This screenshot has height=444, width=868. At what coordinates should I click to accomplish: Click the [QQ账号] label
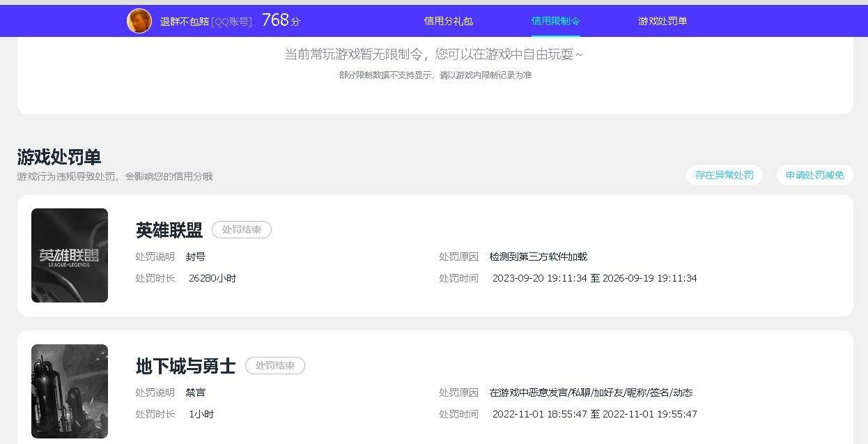pos(231,22)
